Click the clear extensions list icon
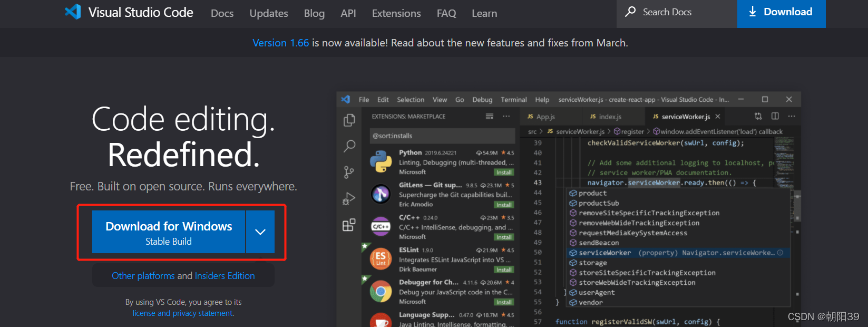This screenshot has width=868, height=327. point(490,116)
